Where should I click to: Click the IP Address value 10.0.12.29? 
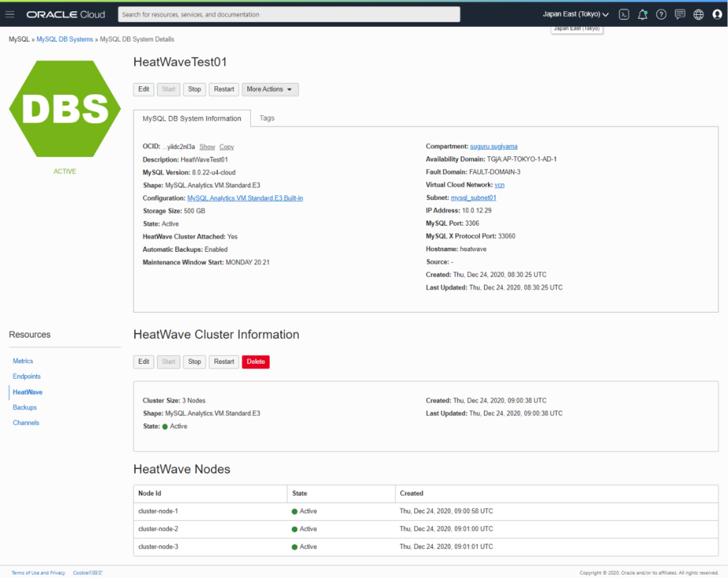[x=477, y=211]
